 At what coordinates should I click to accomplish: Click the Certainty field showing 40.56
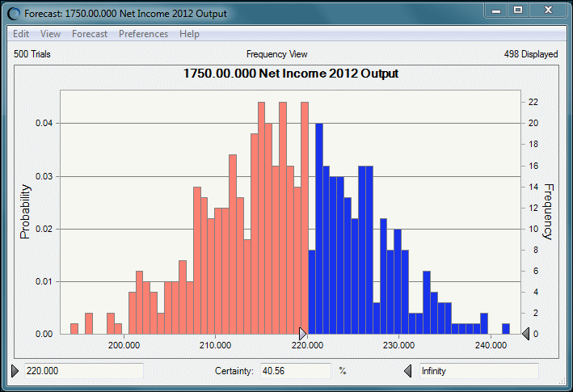click(295, 371)
